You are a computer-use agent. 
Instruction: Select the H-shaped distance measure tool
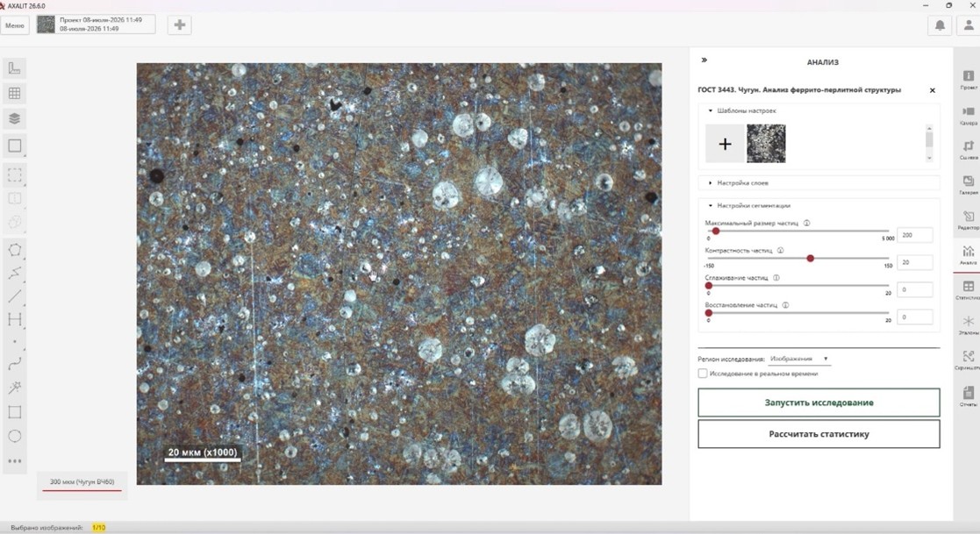point(14,320)
